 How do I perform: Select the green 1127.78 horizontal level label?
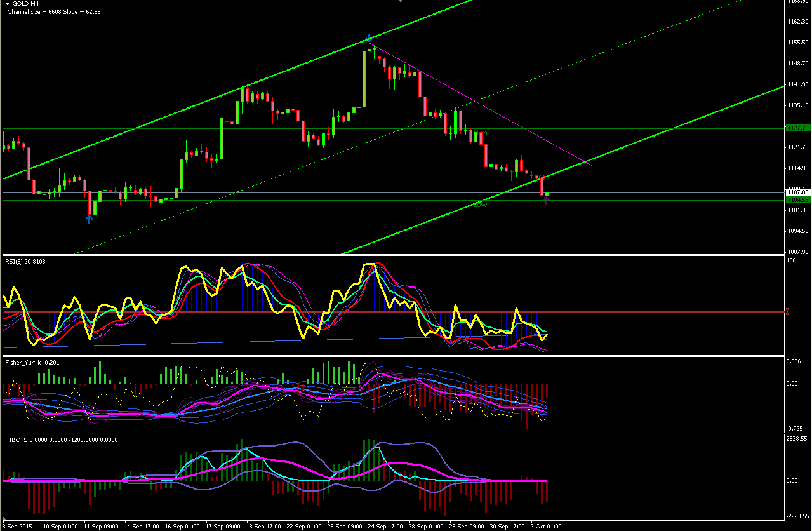pos(797,128)
